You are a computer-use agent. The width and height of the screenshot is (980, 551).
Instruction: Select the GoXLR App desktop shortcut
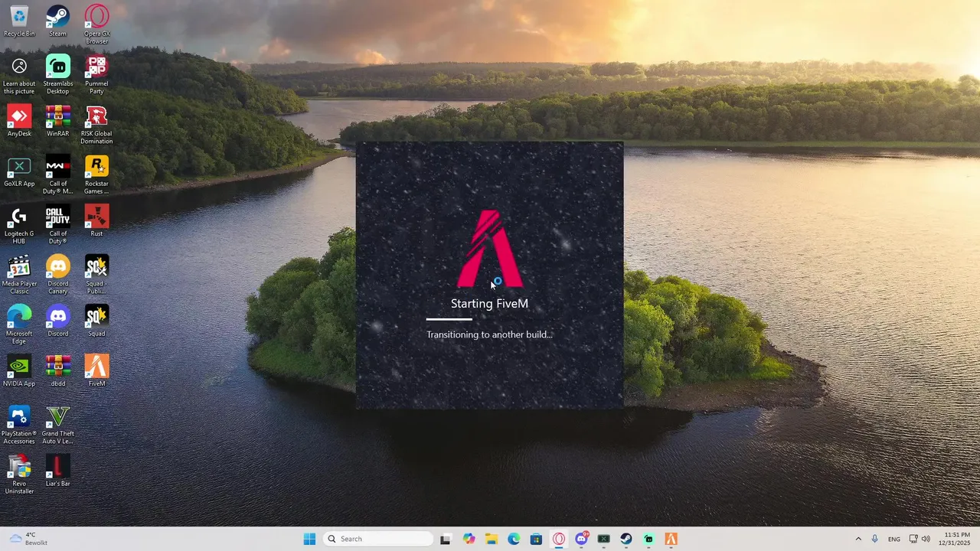coord(19,171)
